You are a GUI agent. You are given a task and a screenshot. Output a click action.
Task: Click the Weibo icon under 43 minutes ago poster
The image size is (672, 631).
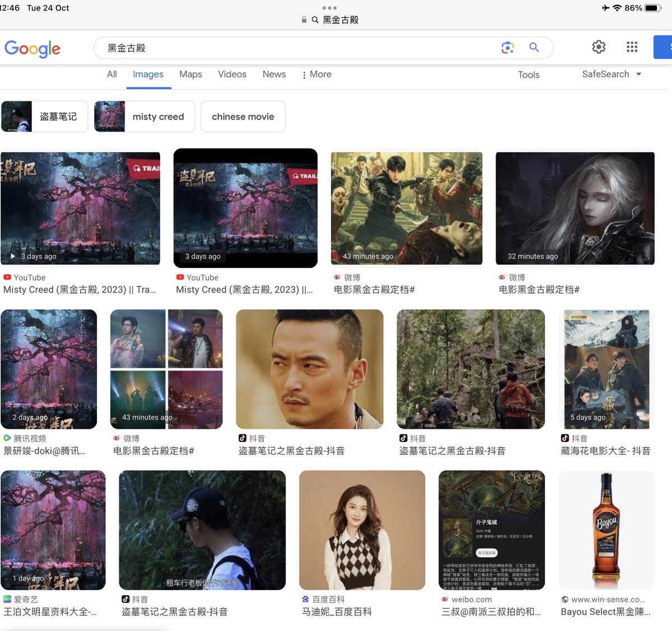337,277
